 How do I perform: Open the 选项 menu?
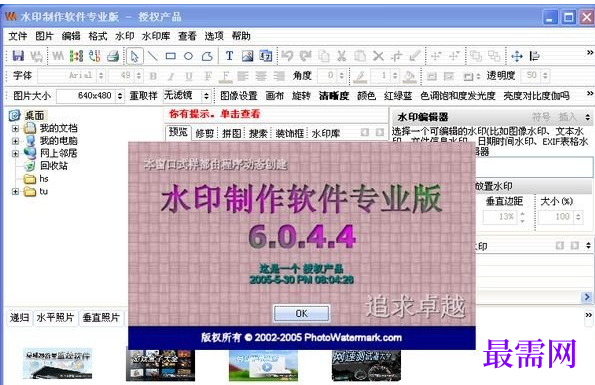pyautogui.click(x=214, y=36)
